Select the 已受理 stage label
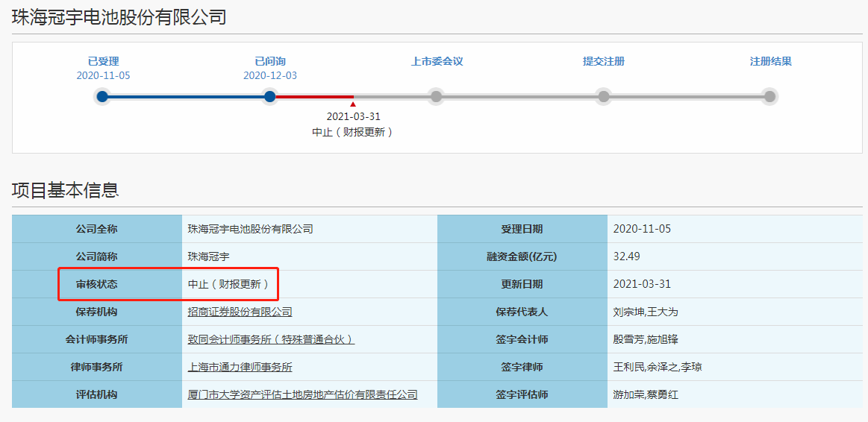This screenshot has width=868, height=422. [104, 61]
